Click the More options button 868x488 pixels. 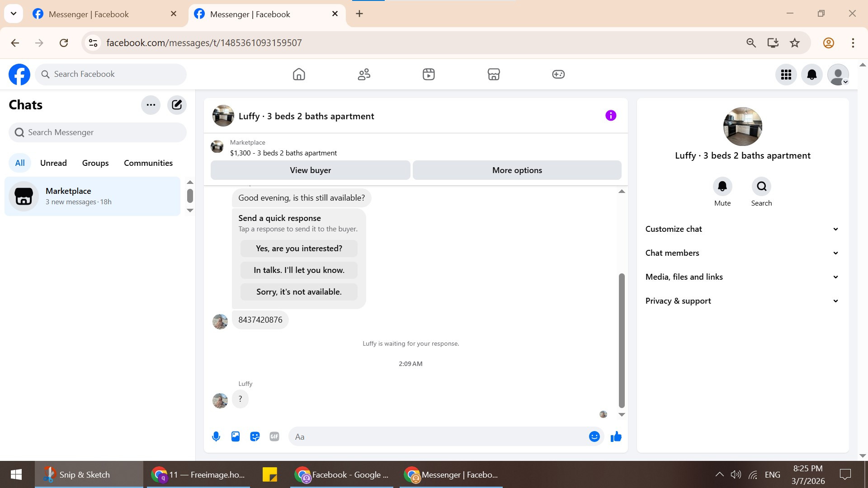[x=517, y=170]
